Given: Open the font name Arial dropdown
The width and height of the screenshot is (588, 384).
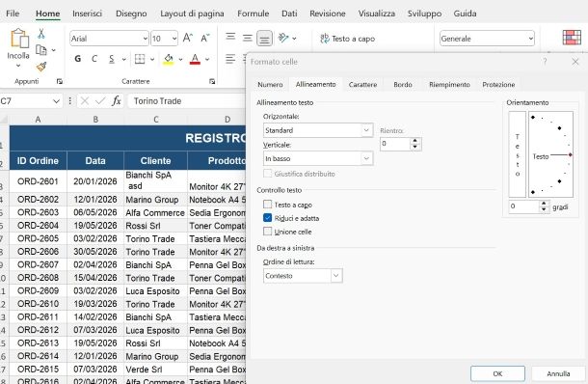Looking at the screenshot, I should tap(146, 39).
